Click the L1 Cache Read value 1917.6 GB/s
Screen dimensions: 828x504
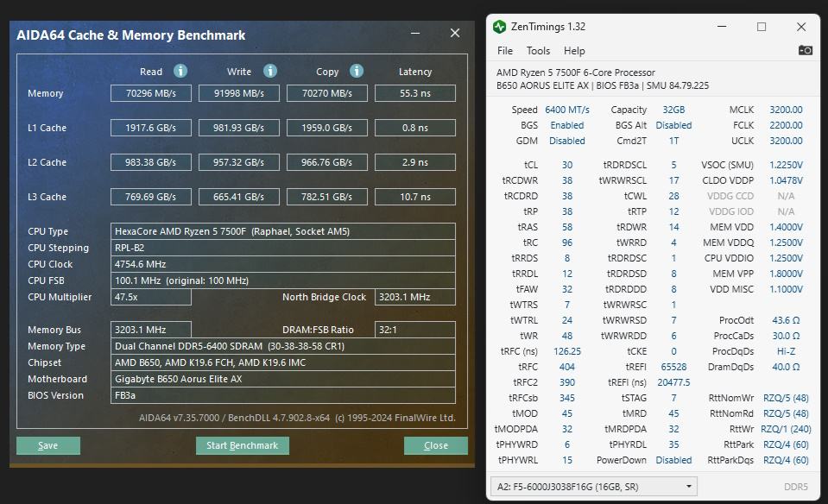[151, 128]
